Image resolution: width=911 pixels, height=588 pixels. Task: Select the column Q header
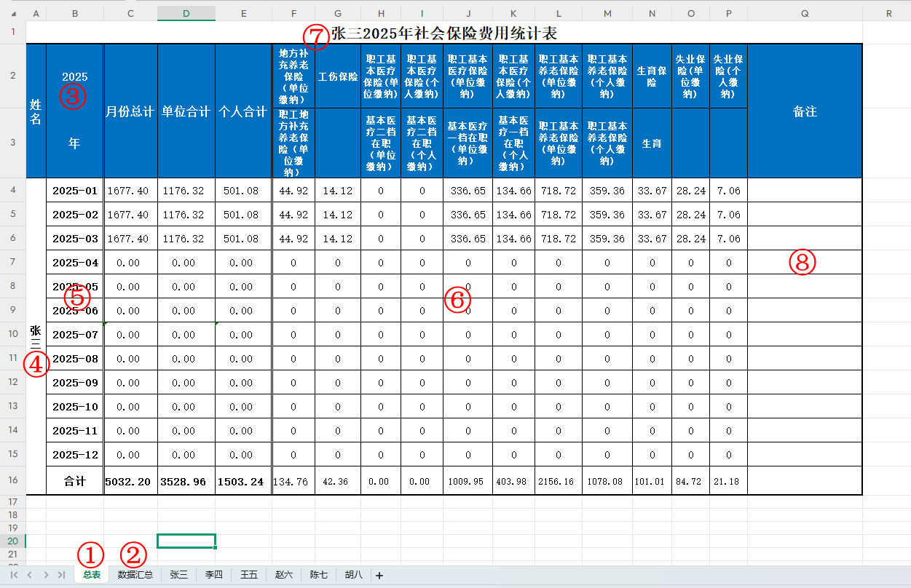[x=805, y=13]
